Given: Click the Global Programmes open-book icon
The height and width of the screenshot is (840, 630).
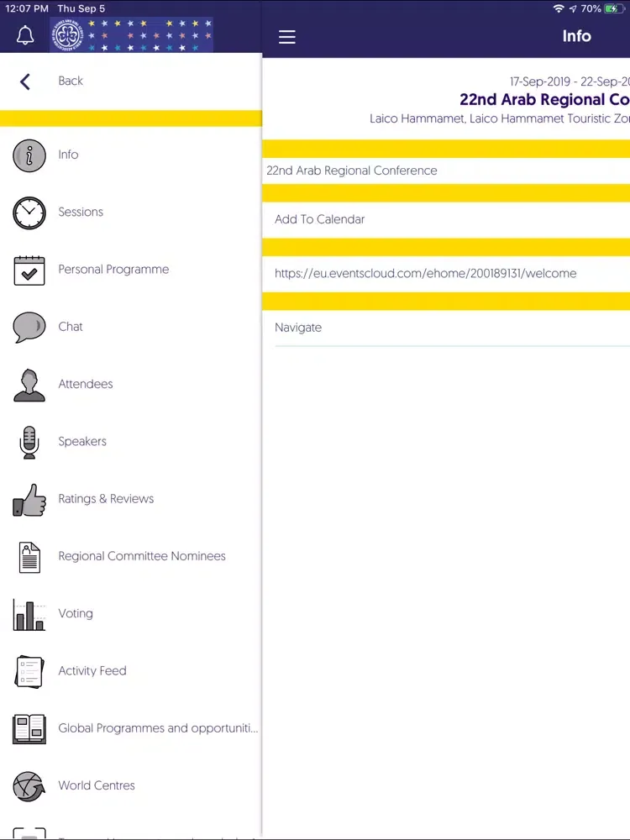Looking at the screenshot, I should coord(29,728).
